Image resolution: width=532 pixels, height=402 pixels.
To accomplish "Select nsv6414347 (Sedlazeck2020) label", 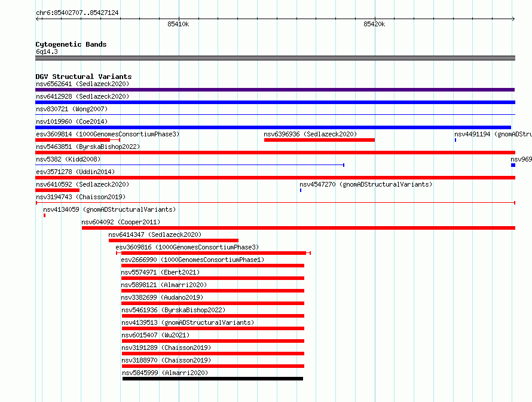I will [155, 234].
